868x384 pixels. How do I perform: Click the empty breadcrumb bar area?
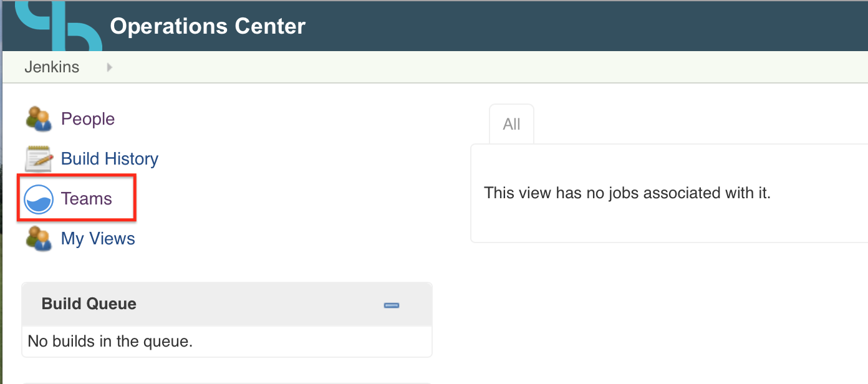(486, 67)
